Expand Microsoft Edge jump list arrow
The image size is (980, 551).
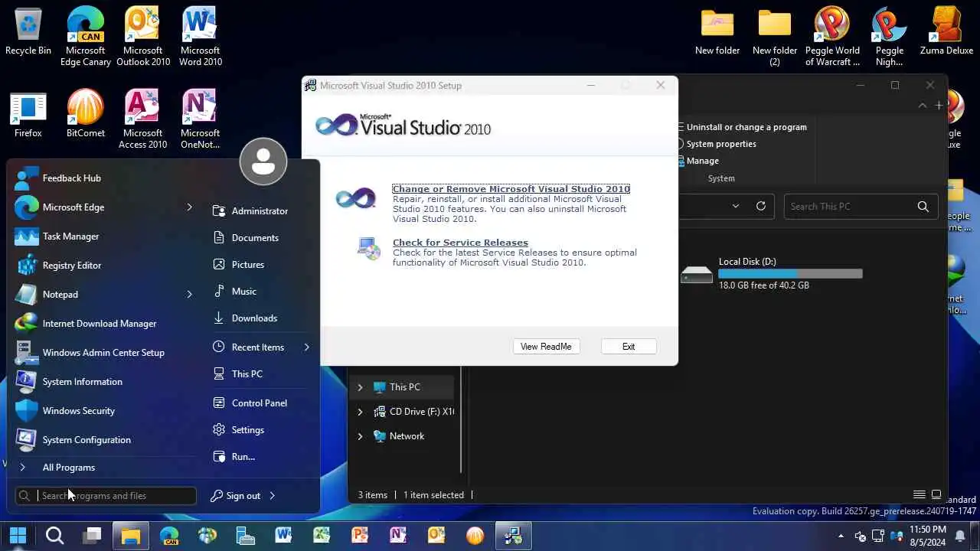tap(189, 207)
